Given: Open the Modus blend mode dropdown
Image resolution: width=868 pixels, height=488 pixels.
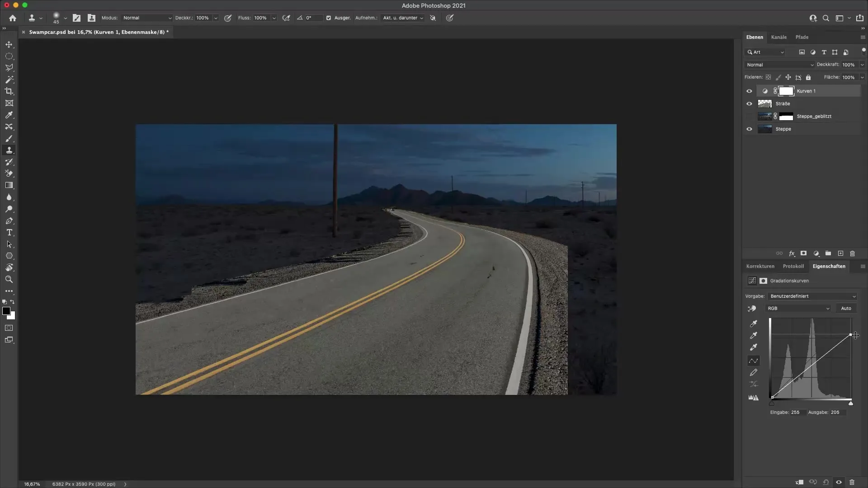Looking at the screenshot, I should pos(147,18).
